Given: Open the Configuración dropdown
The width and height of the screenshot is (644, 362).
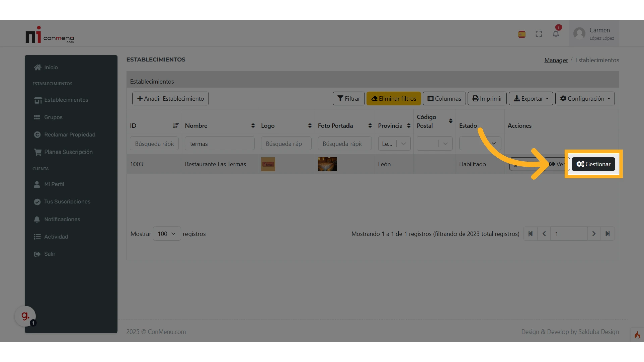Looking at the screenshot, I should tap(585, 99).
